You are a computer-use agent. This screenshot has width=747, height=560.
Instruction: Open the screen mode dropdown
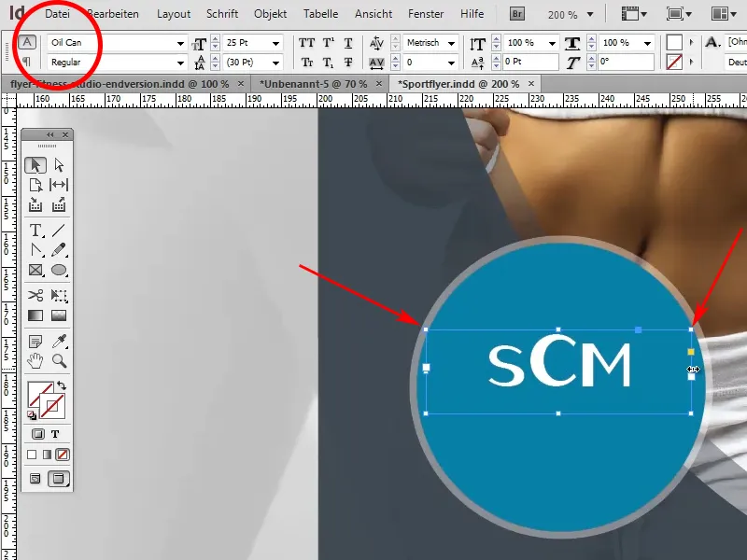click(680, 14)
